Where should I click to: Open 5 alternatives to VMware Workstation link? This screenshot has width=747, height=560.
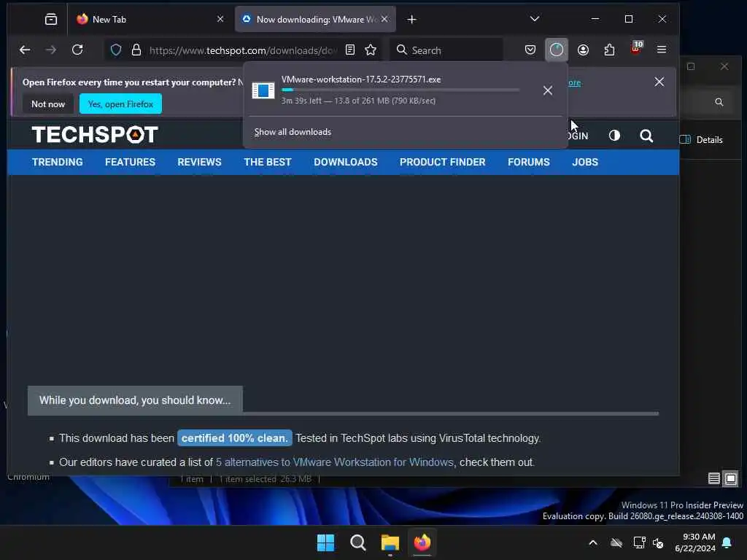(334, 462)
